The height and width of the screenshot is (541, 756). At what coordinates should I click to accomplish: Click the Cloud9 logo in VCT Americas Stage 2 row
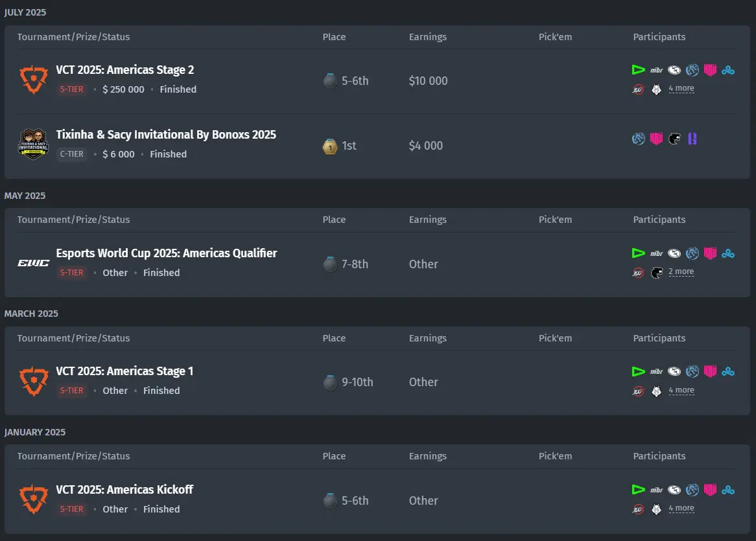(728, 70)
